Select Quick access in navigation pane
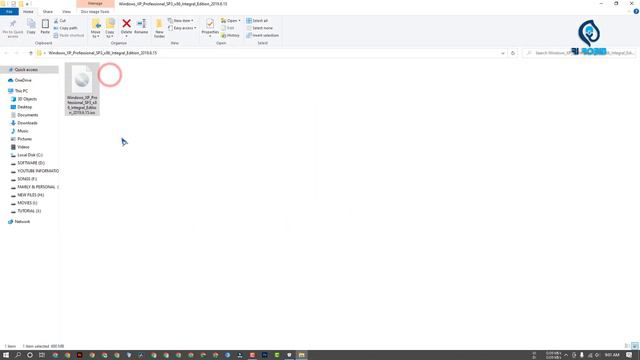 pyautogui.click(x=26, y=70)
